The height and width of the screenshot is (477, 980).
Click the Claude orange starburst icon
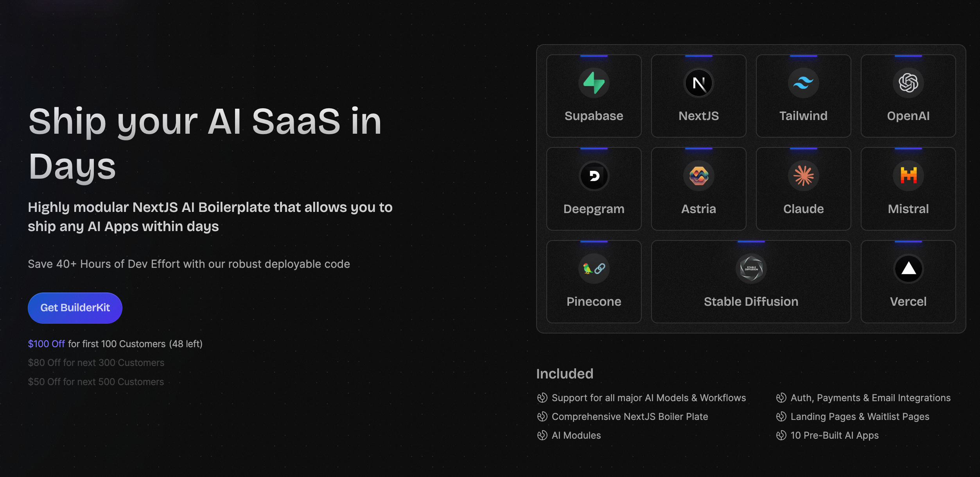(803, 176)
